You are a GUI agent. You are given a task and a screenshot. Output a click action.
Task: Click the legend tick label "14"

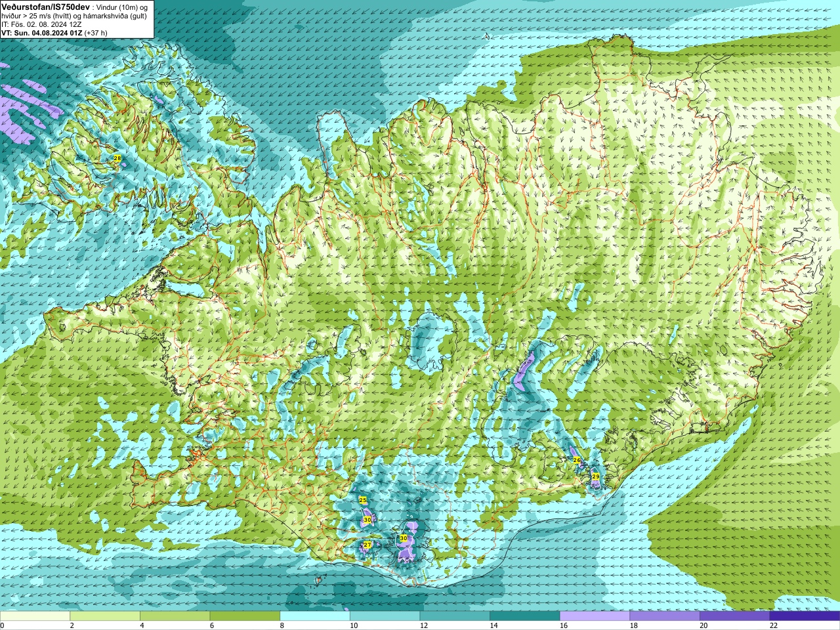493,625
